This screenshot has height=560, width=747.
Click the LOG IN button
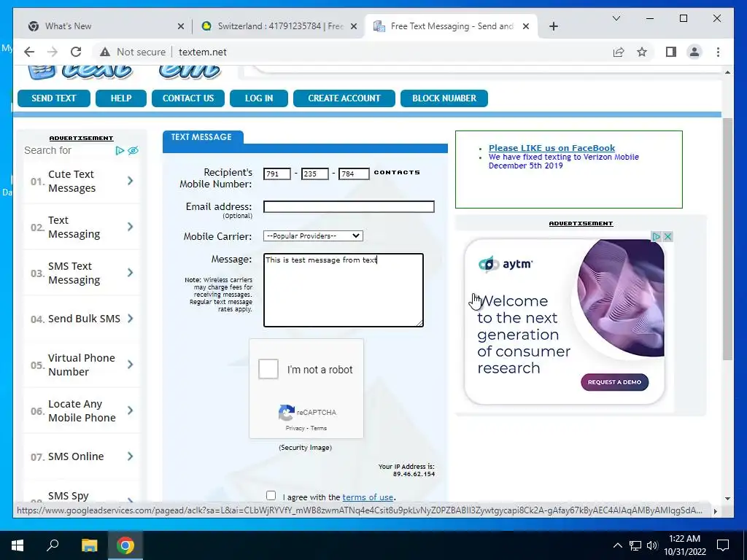point(259,98)
